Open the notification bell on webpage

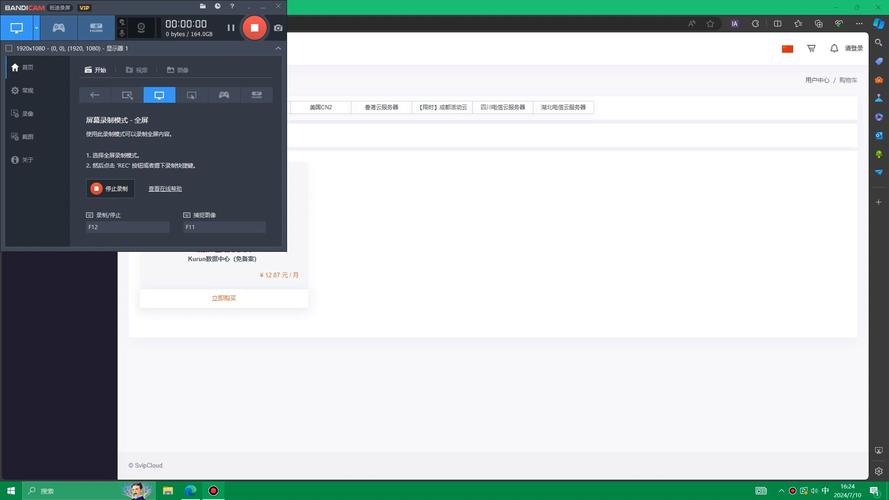(834, 49)
